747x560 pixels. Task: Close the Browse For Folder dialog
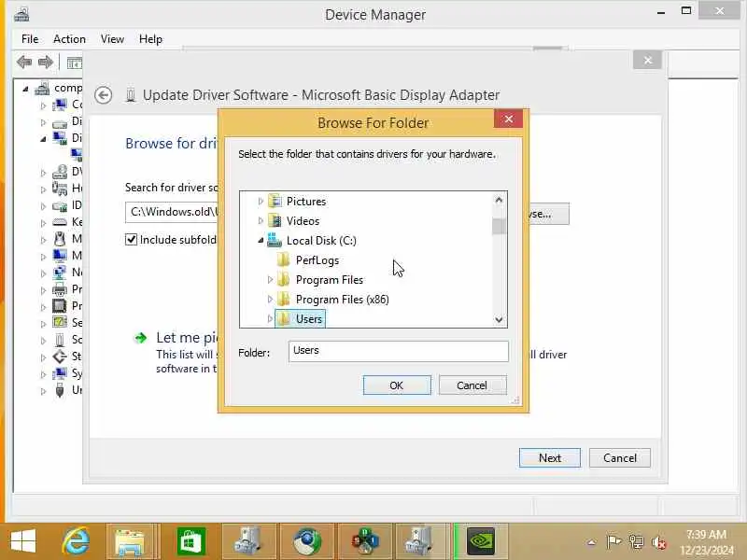508,119
